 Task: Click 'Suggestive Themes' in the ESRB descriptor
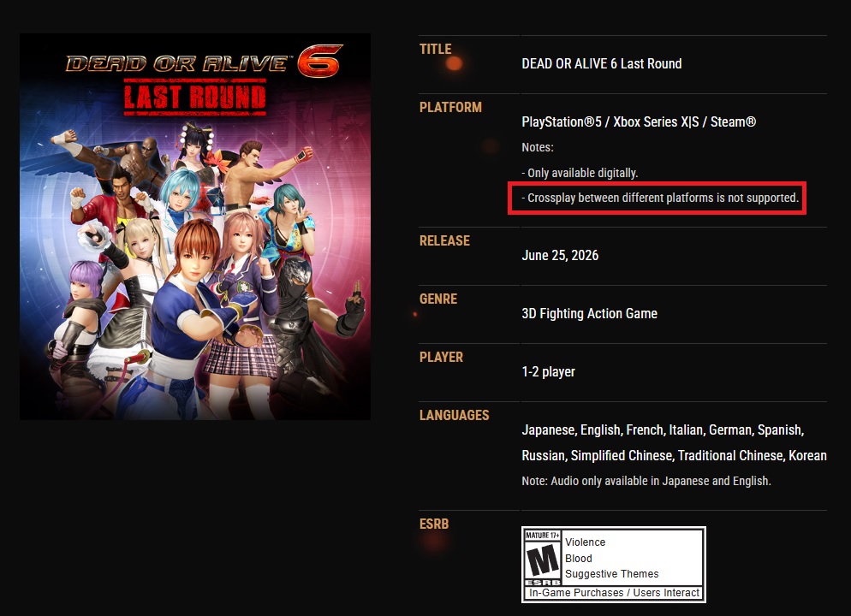pos(611,574)
